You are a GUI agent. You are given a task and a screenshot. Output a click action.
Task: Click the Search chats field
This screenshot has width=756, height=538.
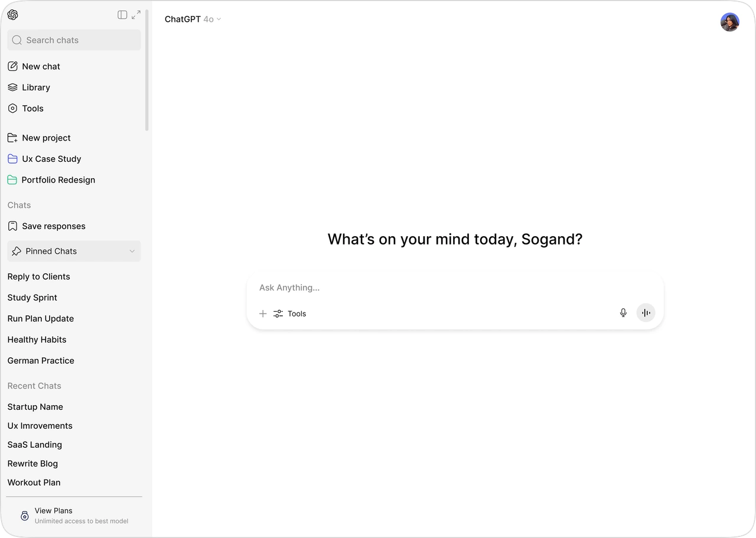[x=74, y=40]
